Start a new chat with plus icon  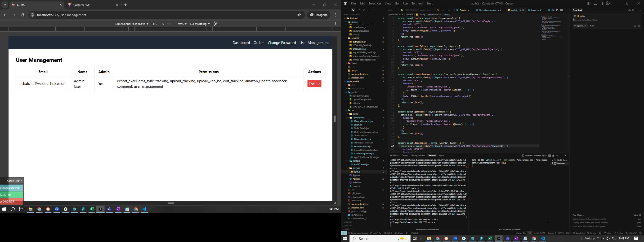click(626, 10)
